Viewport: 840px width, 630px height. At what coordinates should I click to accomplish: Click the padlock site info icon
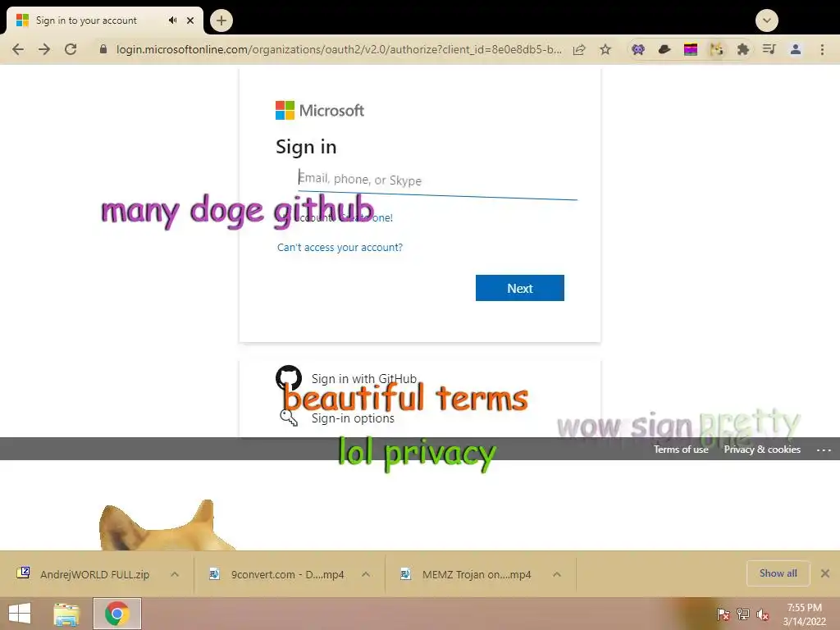point(103,48)
